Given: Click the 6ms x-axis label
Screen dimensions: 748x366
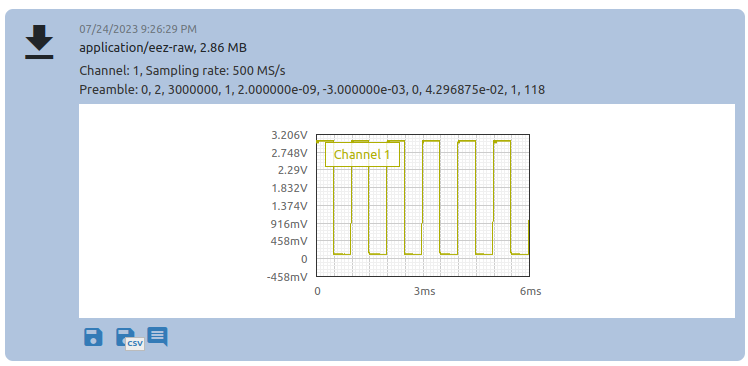Looking at the screenshot, I should tap(530, 291).
